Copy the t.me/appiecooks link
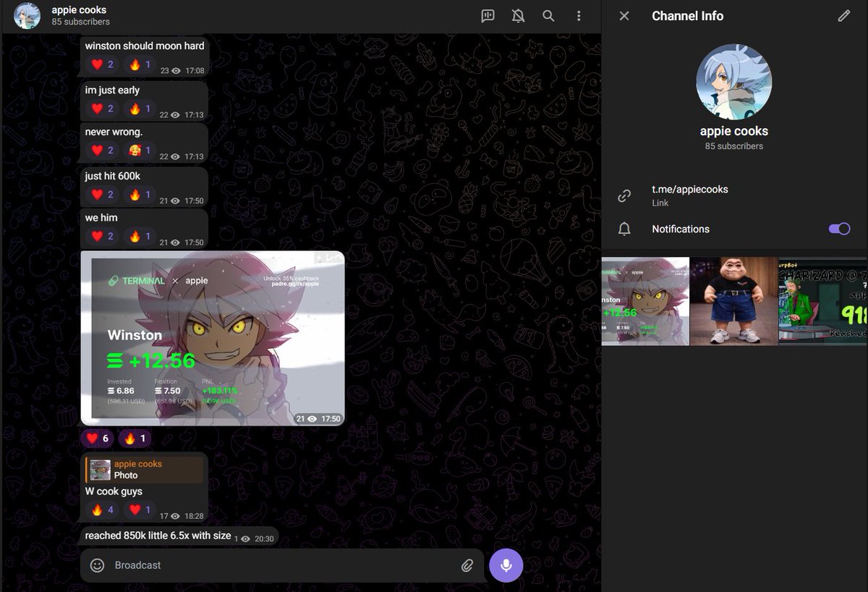Screen dimensions: 868x592 [690, 189]
